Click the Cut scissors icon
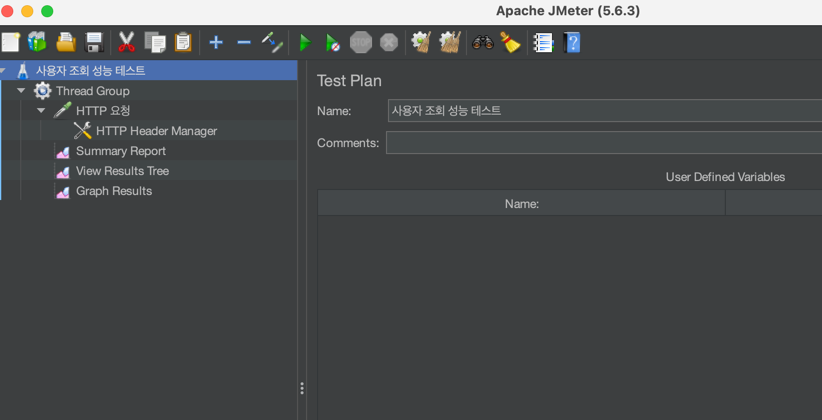 (x=127, y=42)
